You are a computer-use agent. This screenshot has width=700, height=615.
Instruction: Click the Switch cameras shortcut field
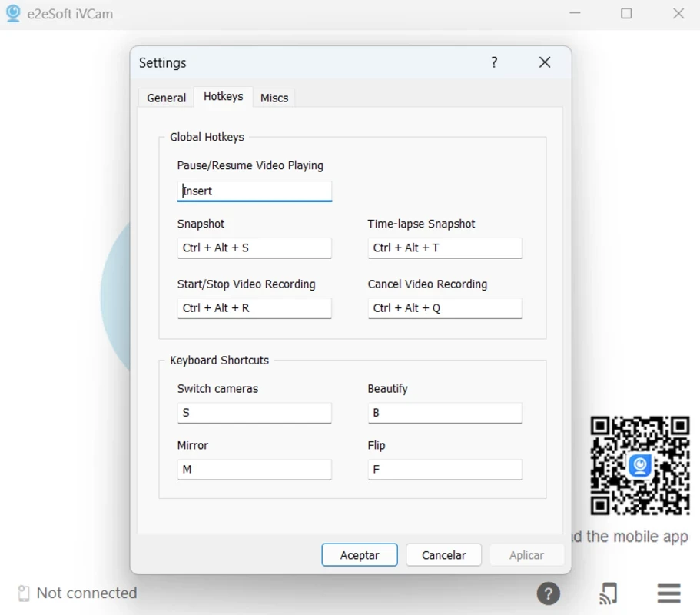point(254,413)
